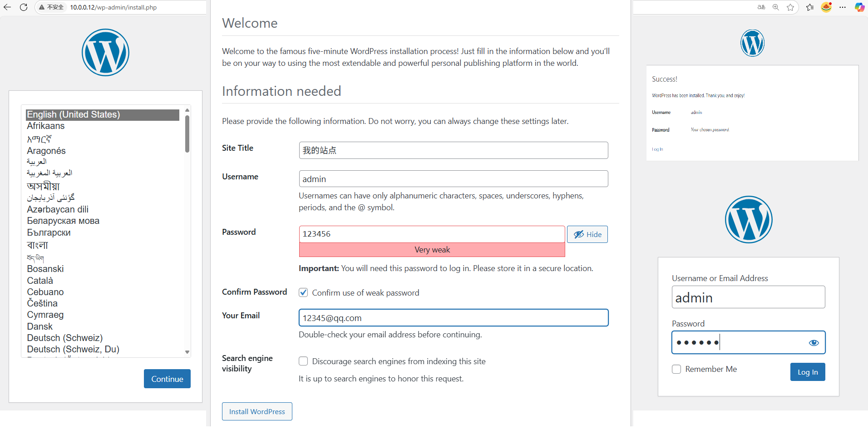The width and height of the screenshot is (868, 430).
Task: Select Afrikaans in the language list
Action: tap(46, 126)
